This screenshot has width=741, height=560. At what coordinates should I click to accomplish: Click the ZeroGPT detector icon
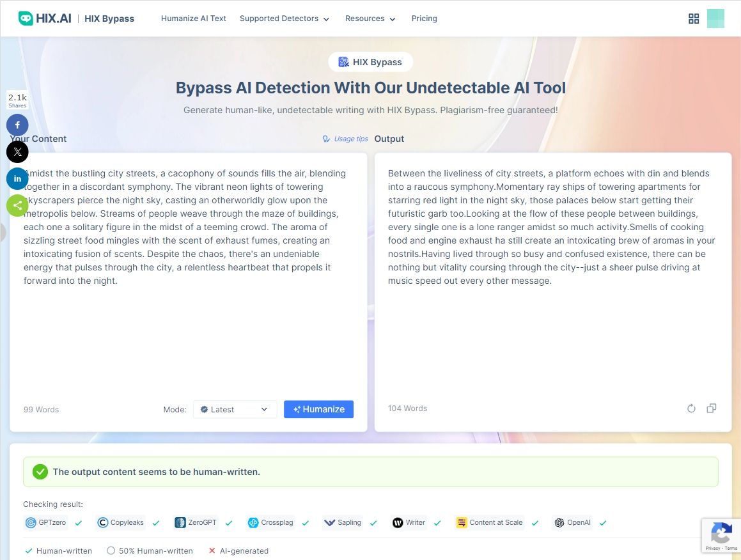pyautogui.click(x=180, y=523)
